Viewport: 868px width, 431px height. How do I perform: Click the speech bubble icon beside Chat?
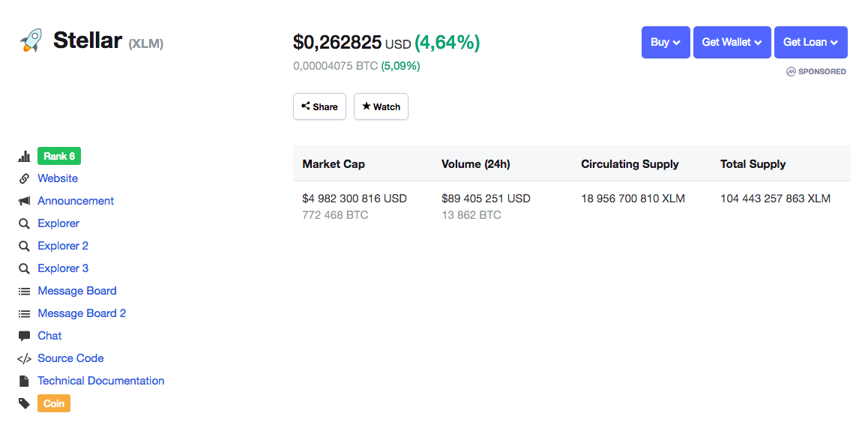click(x=24, y=337)
